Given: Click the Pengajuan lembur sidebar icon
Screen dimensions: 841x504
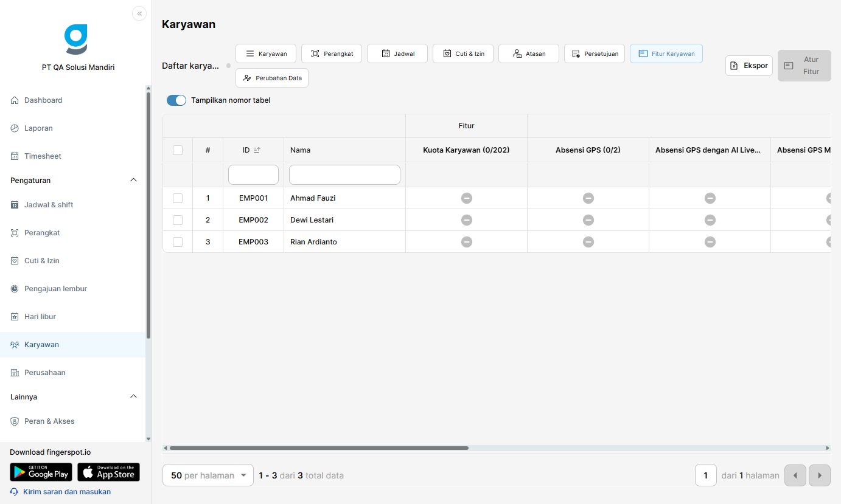Looking at the screenshot, I should [x=15, y=289].
